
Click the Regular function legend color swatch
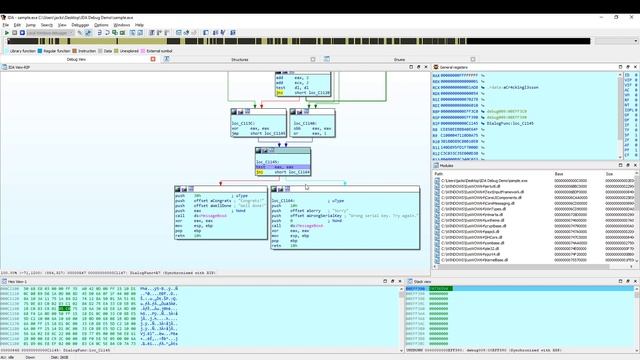point(40,51)
